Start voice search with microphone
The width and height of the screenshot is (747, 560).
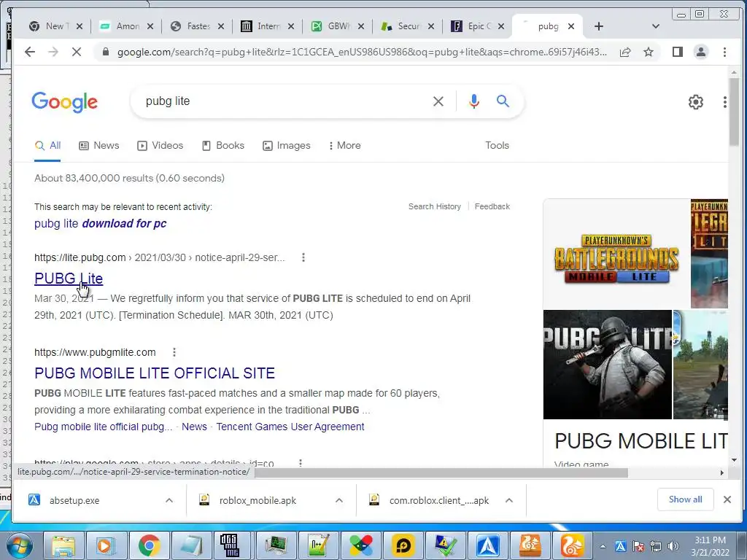click(473, 101)
